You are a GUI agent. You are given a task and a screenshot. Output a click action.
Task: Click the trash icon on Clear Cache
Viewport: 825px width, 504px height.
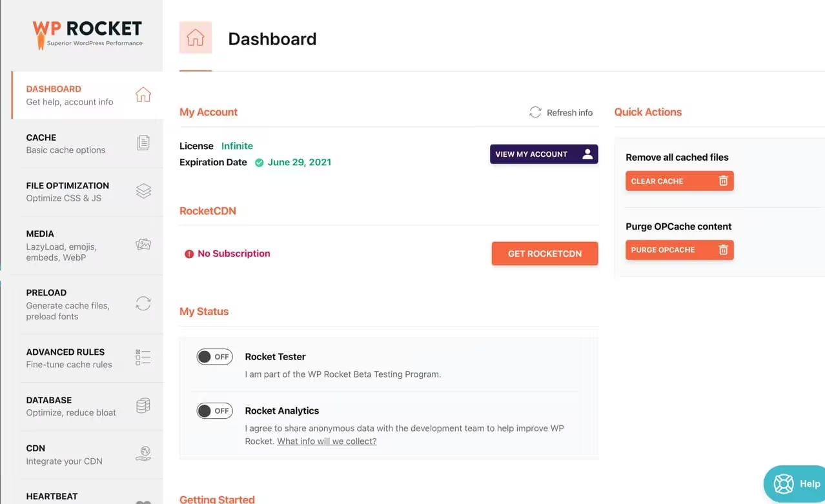point(723,181)
